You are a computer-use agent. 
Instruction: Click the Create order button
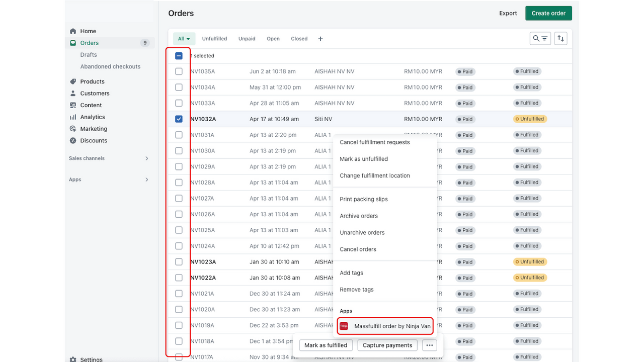548,13
